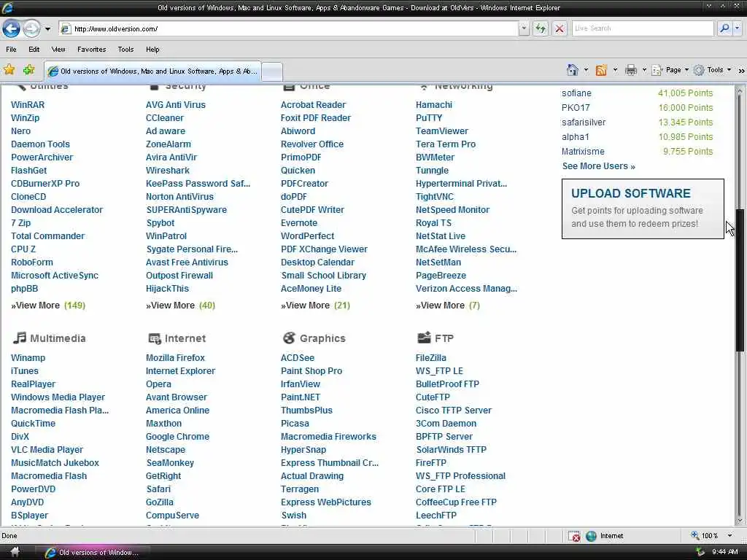Click the vertical scrollbar thumb
The width and height of the screenshot is (747, 560).
[x=740, y=280]
